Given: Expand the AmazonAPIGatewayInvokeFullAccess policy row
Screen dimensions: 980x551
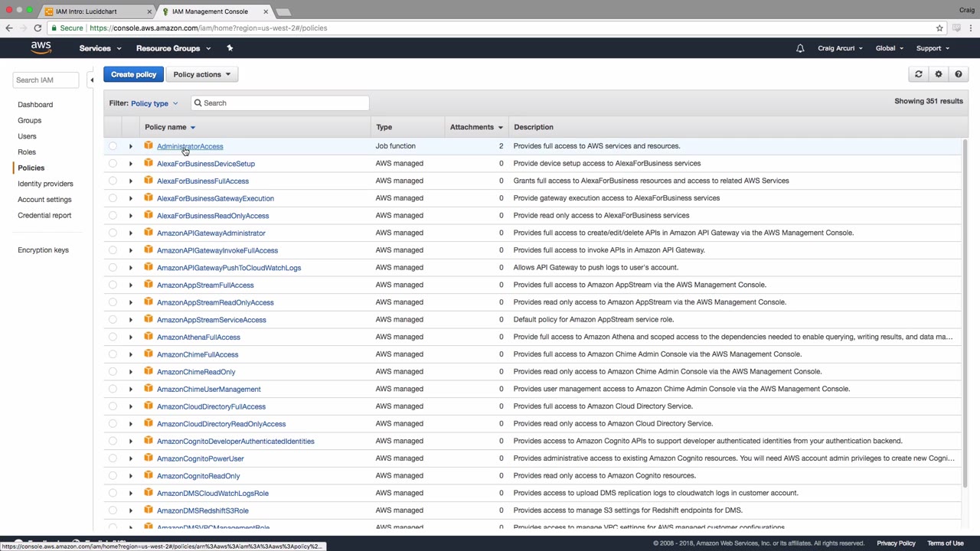Looking at the screenshot, I should (x=130, y=250).
